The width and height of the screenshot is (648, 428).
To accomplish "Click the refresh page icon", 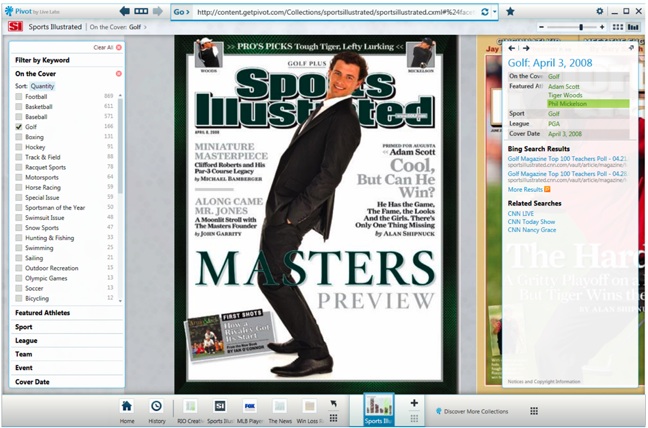I will click(x=485, y=12).
